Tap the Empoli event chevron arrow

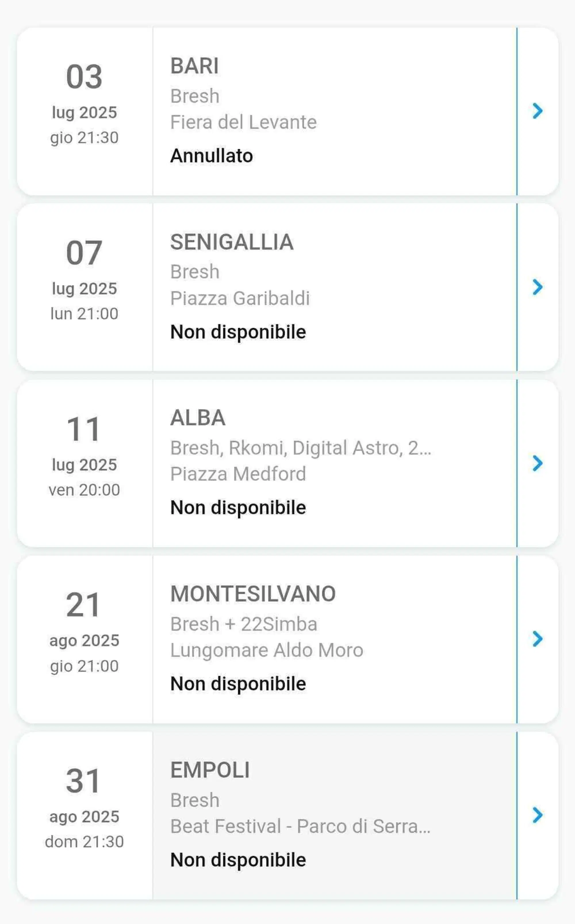[537, 815]
